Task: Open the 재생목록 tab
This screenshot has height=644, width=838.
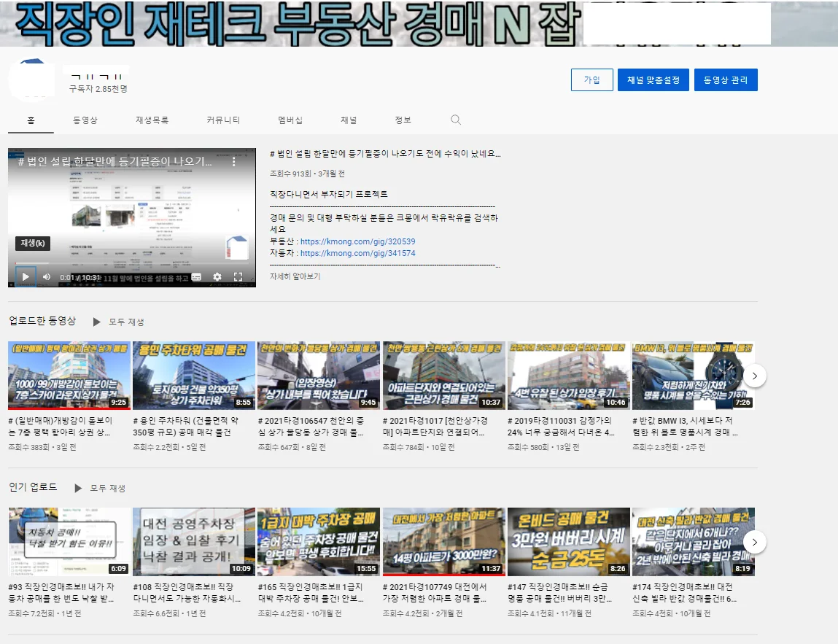Action: click(151, 119)
